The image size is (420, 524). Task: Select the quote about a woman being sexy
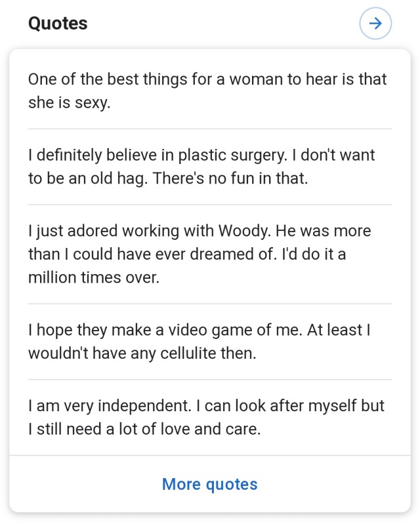click(x=207, y=91)
